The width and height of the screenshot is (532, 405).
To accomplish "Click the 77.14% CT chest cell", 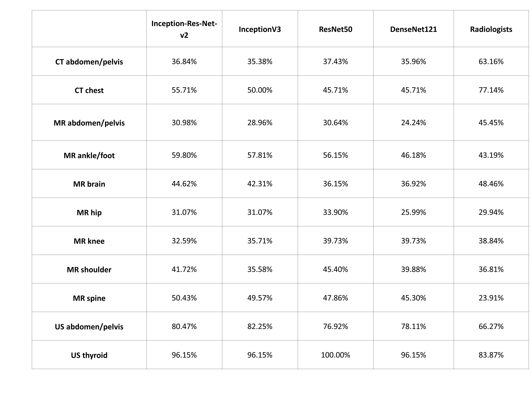I will (x=491, y=90).
